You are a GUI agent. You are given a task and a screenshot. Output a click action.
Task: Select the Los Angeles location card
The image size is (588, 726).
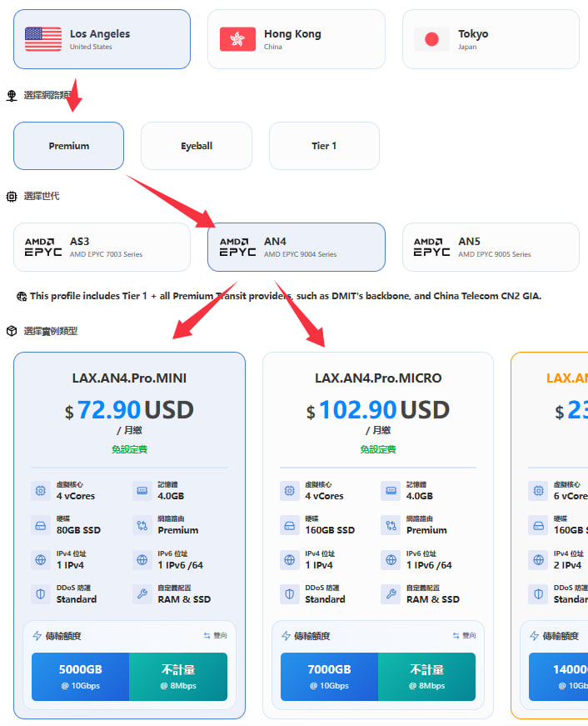[x=102, y=39]
